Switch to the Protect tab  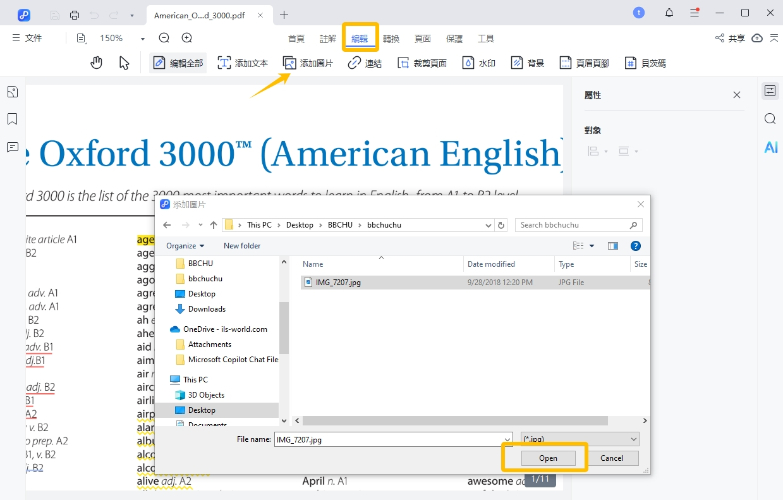pos(454,38)
